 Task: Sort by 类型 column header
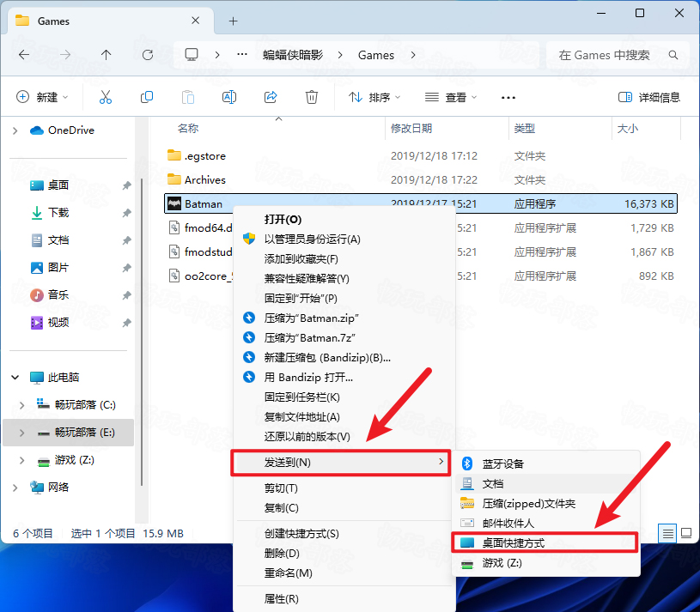point(524,129)
